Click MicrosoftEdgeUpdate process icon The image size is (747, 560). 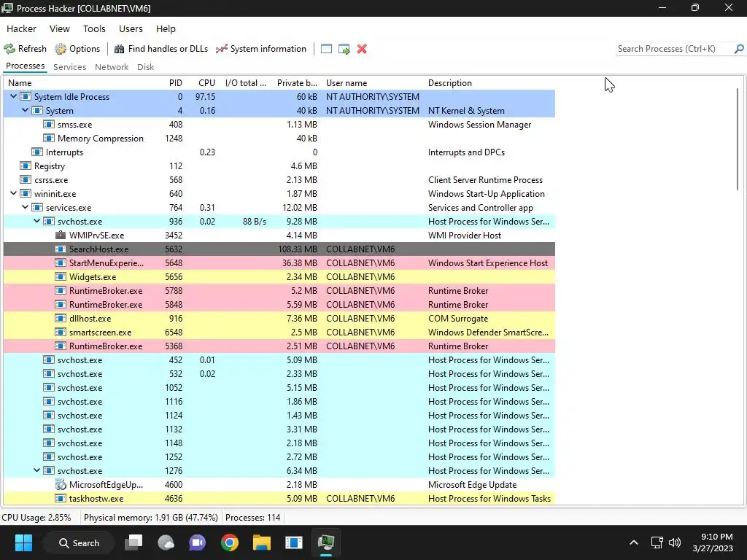61,485
